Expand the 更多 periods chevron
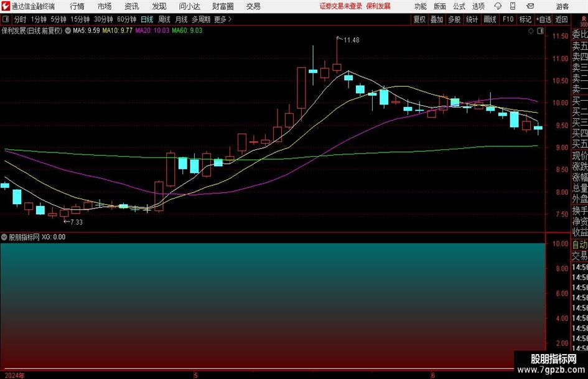The height and width of the screenshot is (379, 588). 223,19
